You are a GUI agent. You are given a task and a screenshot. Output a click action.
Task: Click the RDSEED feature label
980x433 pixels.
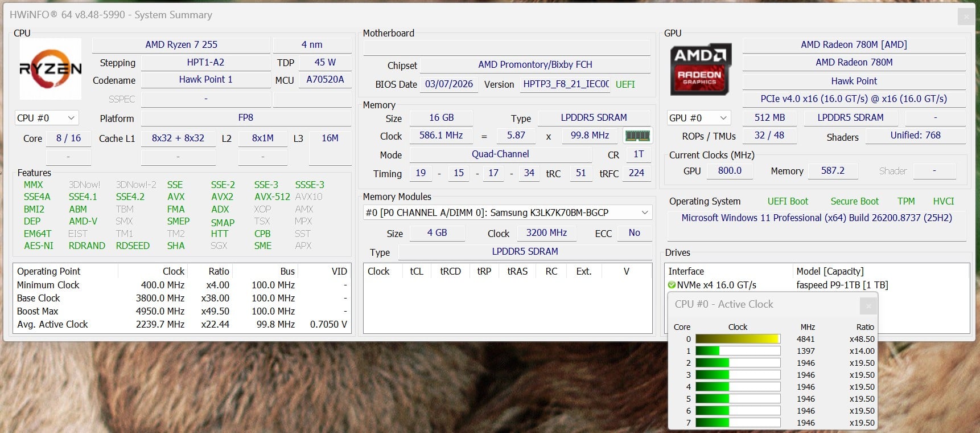(133, 246)
